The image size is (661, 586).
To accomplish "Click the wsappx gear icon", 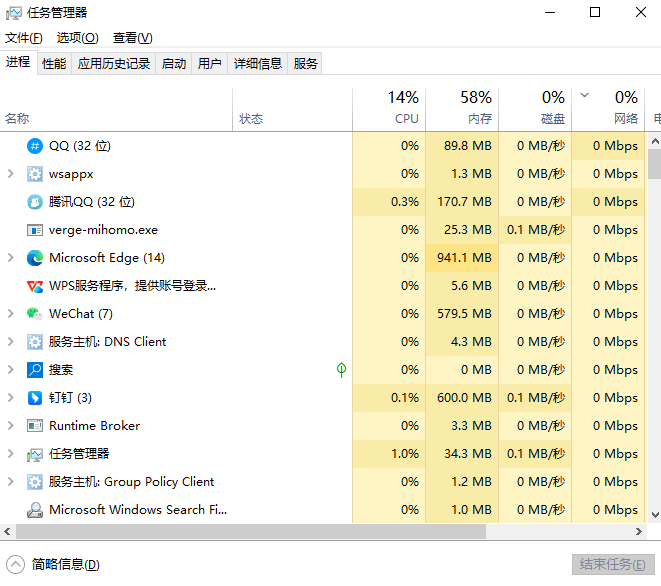I will pyautogui.click(x=35, y=174).
